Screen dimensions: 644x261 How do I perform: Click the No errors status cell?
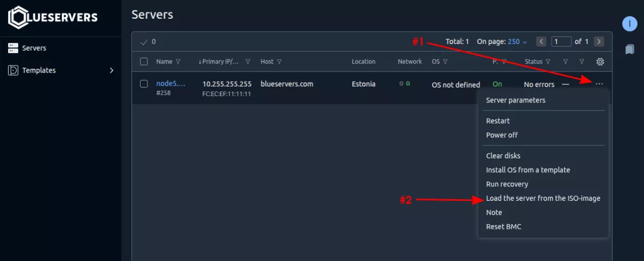point(539,85)
